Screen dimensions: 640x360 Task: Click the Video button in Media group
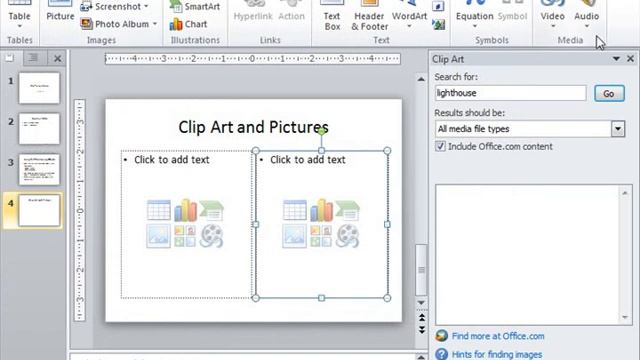552,14
